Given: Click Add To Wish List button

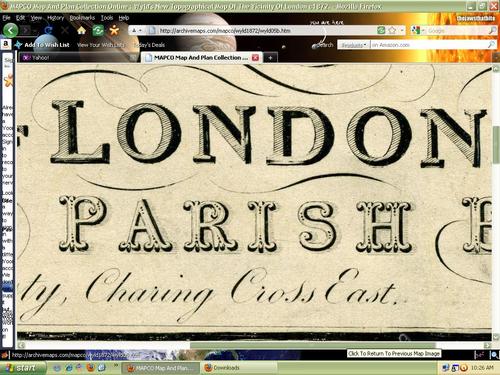Looking at the screenshot, I should (42, 45).
